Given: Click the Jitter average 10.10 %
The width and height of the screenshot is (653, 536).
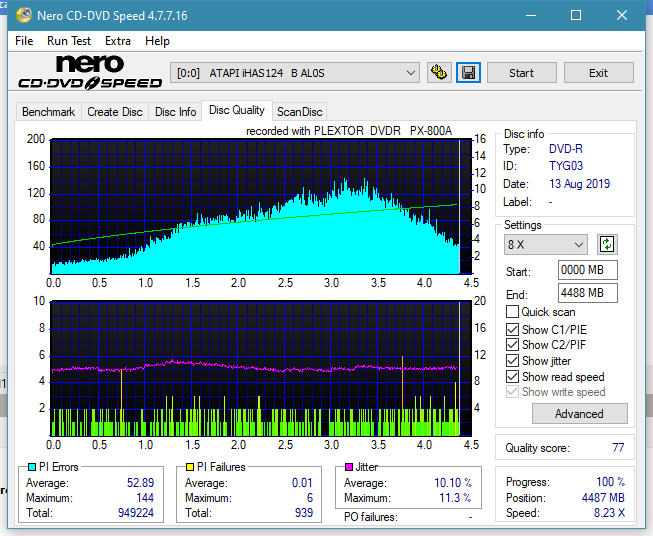Looking at the screenshot, I should click(453, 483).
